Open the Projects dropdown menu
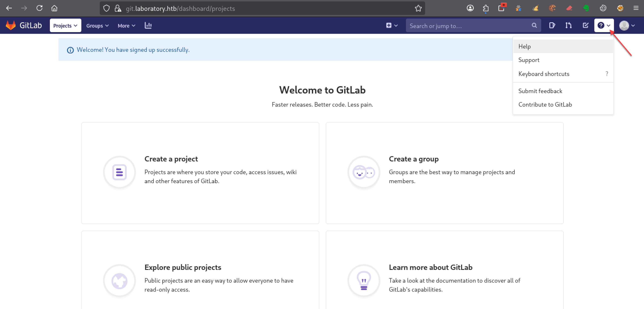644x309 pixels. (65, 26)
